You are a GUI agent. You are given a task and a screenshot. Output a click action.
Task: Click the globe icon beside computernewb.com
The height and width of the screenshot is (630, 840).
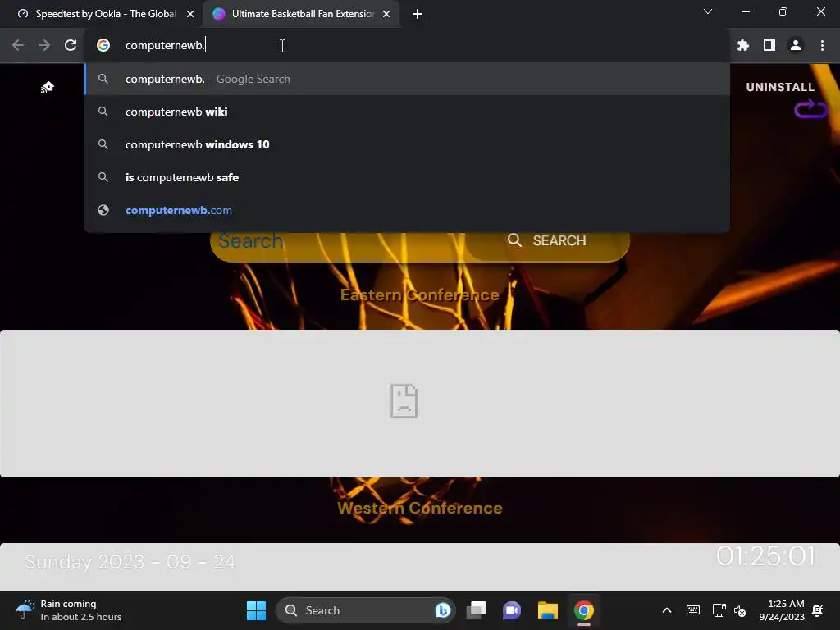(x=103, y=210)
